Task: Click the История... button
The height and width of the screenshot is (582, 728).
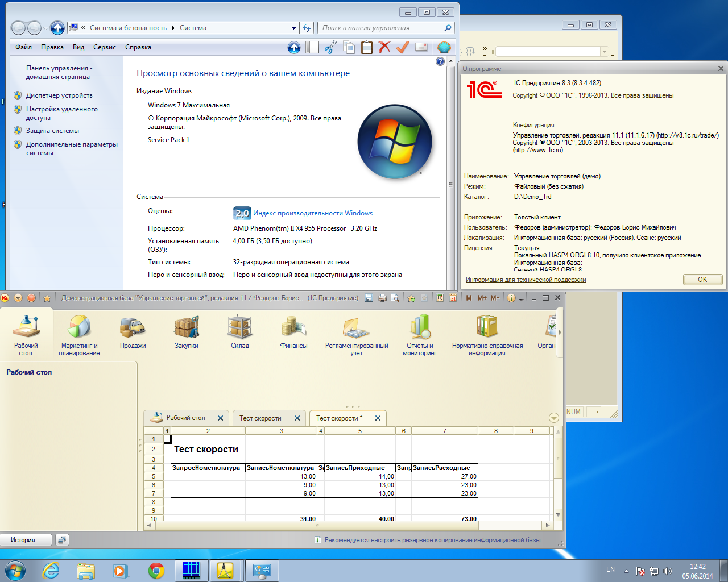Action: click(x=26, y=540)
